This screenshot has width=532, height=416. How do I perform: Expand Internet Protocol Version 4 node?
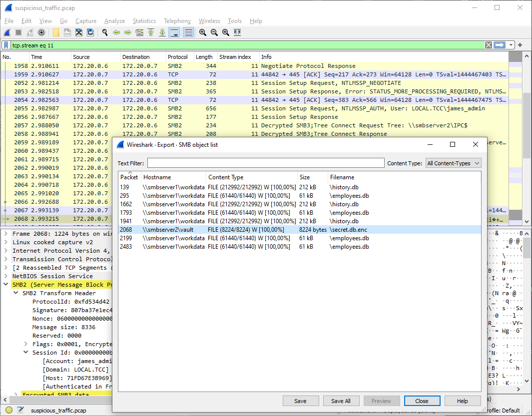click(6, 251)
